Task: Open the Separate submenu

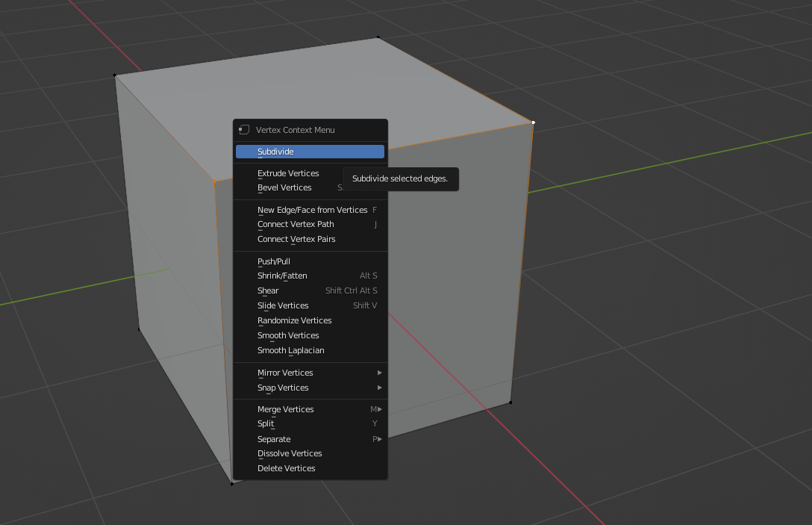Action: pyautogui.click(x=310, y=439)
